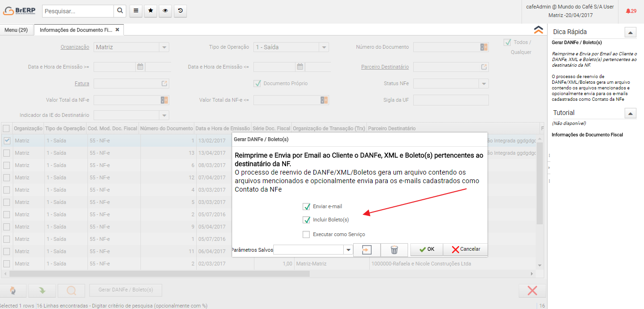Uncheck the Enviar e-mail checkbox
Image resolution: width=644 pixels, height=309 pixels.
point(306,206)
